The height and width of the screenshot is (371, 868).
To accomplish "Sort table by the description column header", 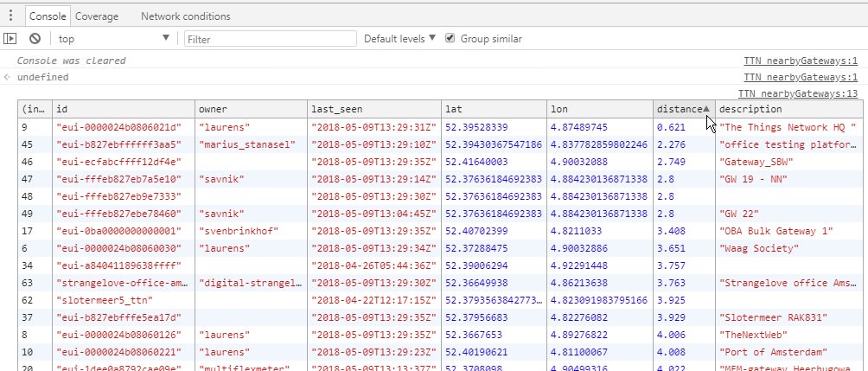I will [788, 109].
